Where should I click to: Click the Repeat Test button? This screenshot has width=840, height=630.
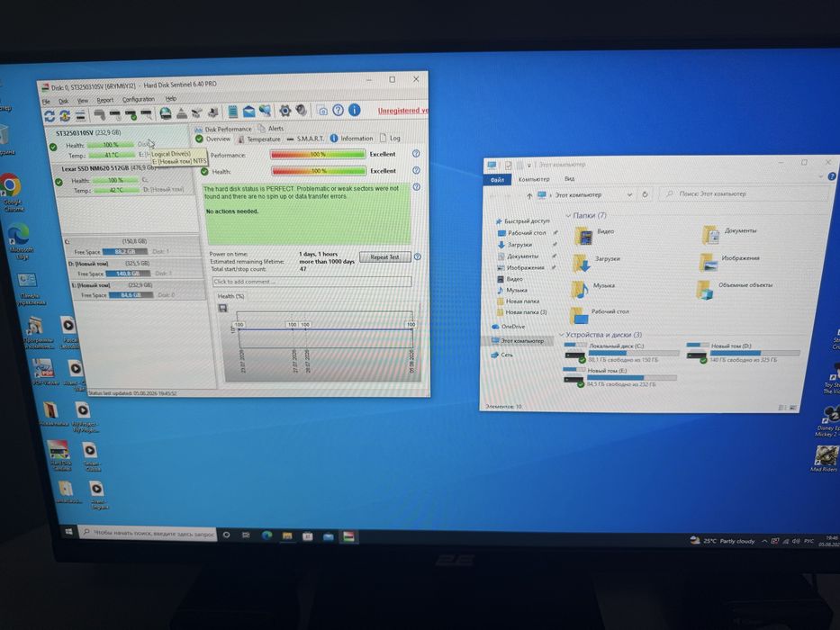click(x=384, y=257)
